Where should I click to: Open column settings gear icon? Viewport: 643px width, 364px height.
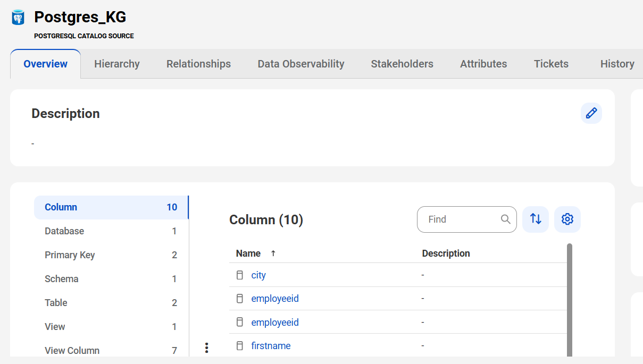click(567, 219)
